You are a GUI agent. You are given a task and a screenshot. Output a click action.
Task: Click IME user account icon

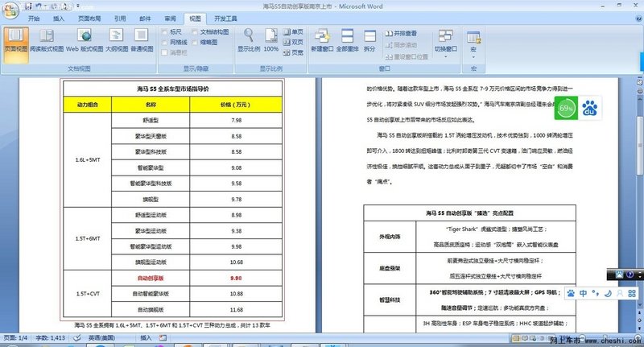click(x=620, y=293)
